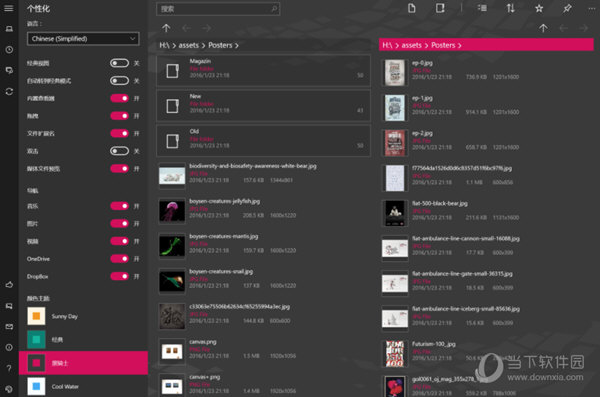
Task: Select Futurism-100_.jpg file name
Action: pyautogui.click(x=434, y=344)
